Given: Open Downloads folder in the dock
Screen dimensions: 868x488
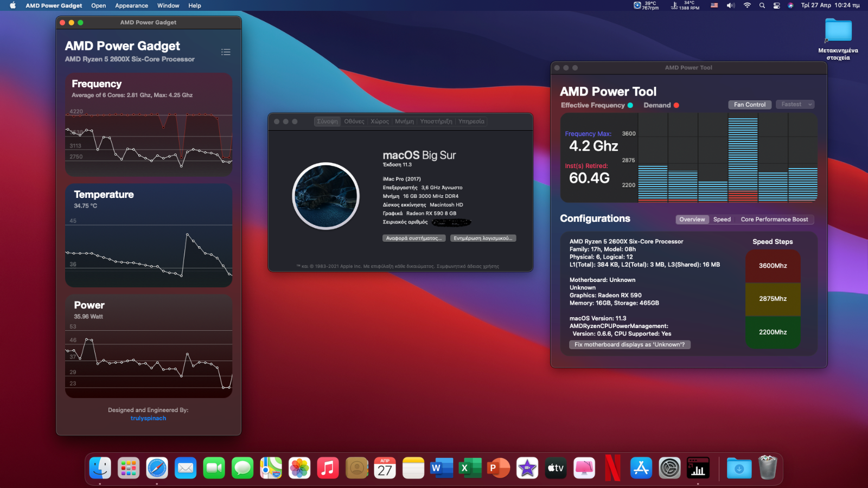Looking at the screenshot, I should 739,468.
